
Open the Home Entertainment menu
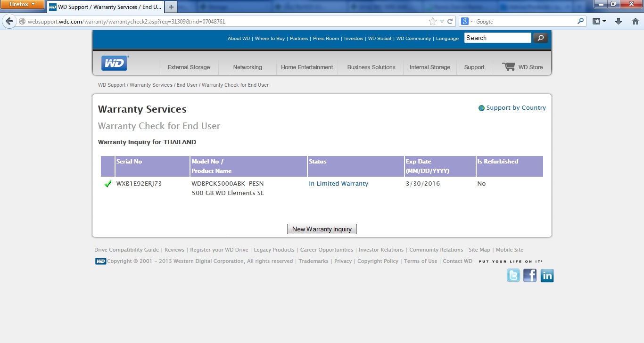pos(307,67)
